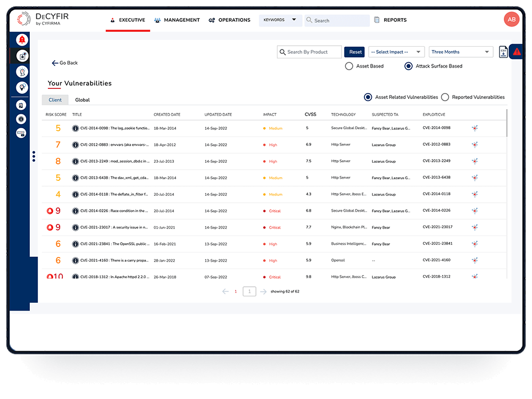Switch to the Operations tab
Image resolution: width=532 pixels, height=399 pixels.
[x=229, y=20]
